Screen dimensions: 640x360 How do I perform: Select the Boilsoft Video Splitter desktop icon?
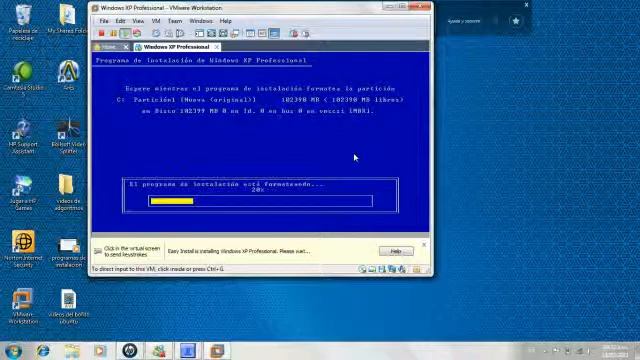coord(69,137)
